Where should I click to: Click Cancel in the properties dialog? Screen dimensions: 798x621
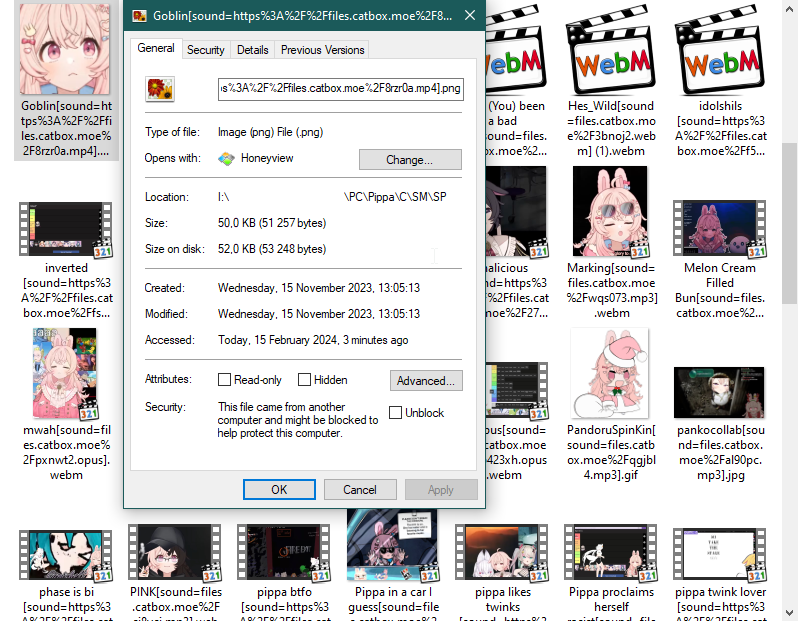[x=360, y=490]
